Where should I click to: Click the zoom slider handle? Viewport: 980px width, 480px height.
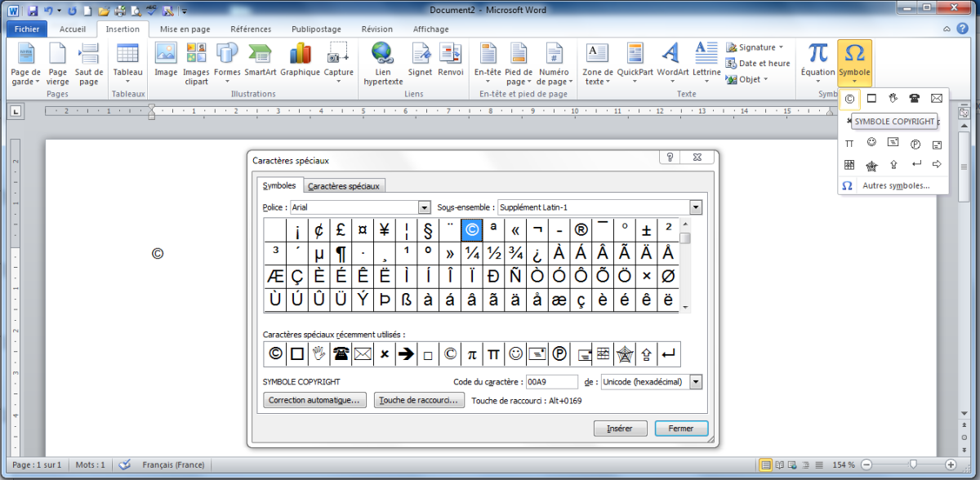click(912, 465)
